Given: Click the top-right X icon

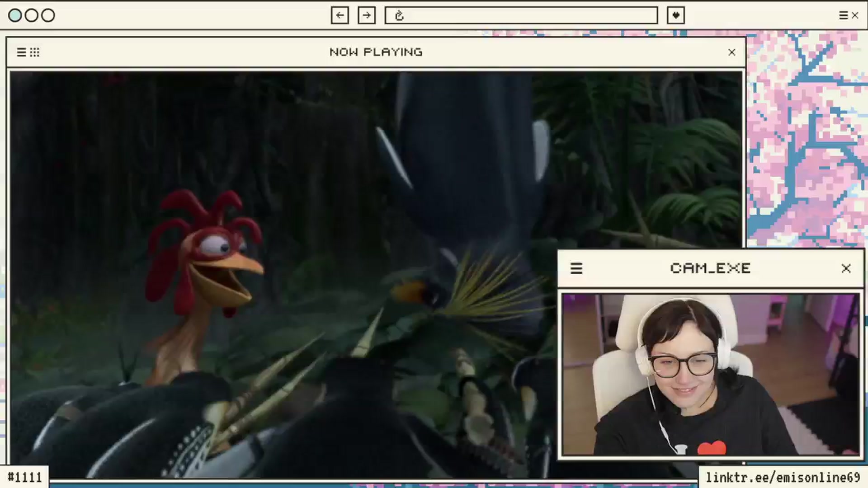Looking at the screenshot, I should (855, 15).
